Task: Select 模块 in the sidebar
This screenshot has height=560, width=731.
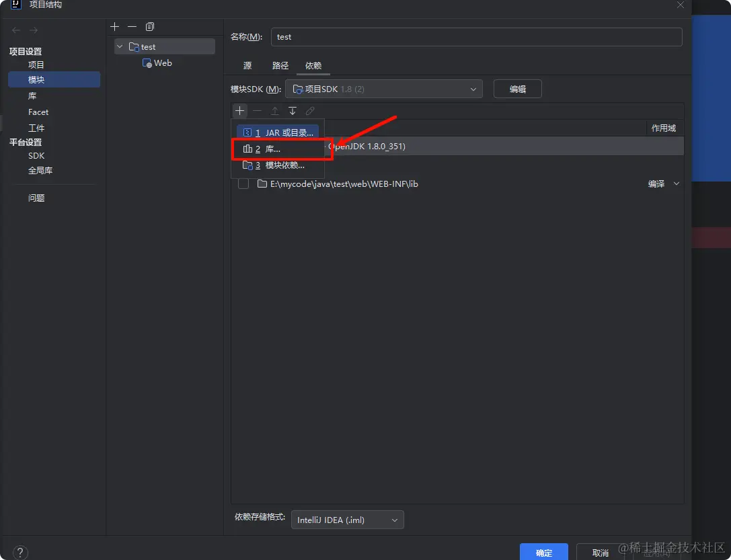Action: point(54,80)
